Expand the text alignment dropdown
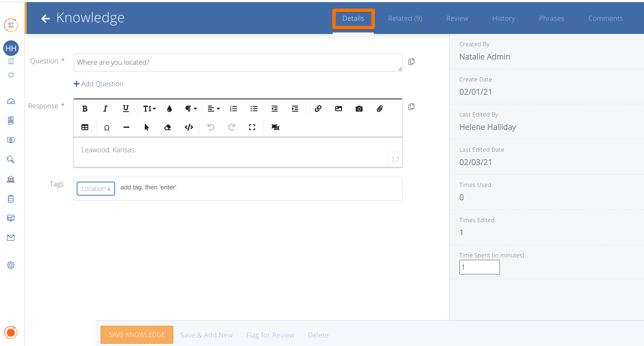Image resolution: width=644 pixels, height=346 pixels. (x=213, y=109)
